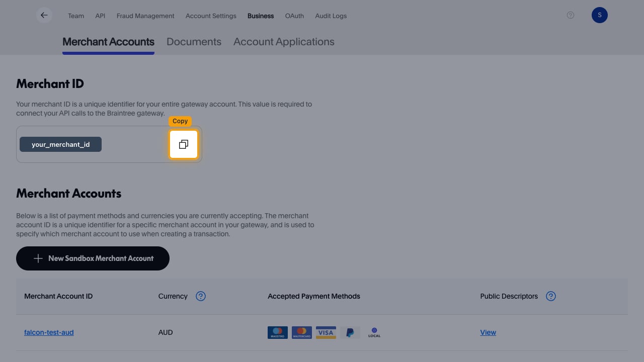This screenshot has width=644, height=362.
Task: Click the Local payment methods icon
Action: click(374, 332)
